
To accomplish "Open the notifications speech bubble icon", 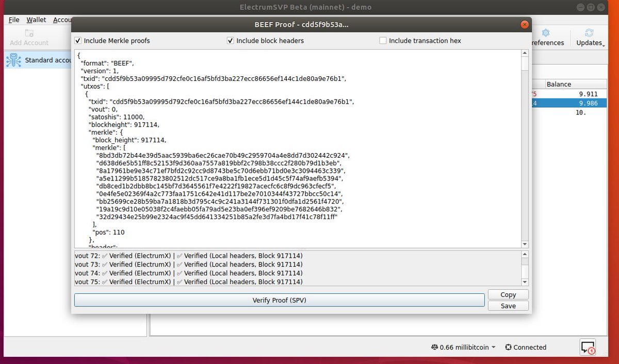I will point(588,347).
